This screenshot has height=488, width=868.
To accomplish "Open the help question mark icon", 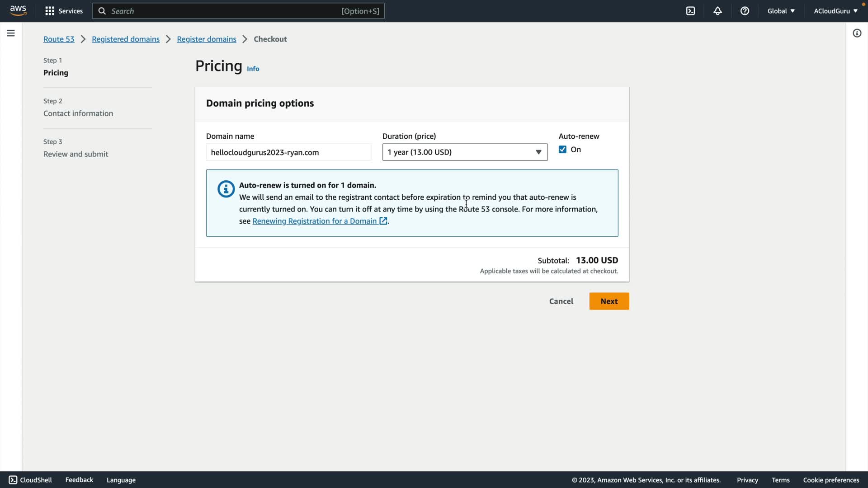I will point(745,11).
